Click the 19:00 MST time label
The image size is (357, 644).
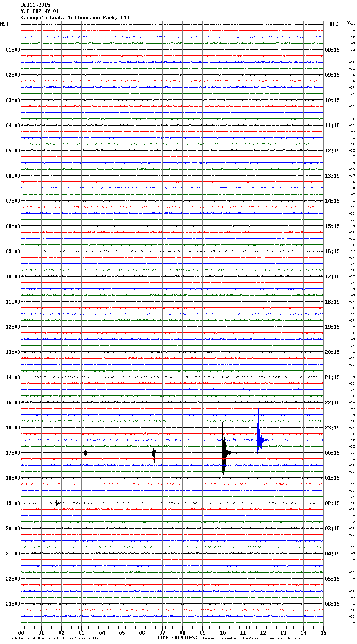(x=13, y=503)
